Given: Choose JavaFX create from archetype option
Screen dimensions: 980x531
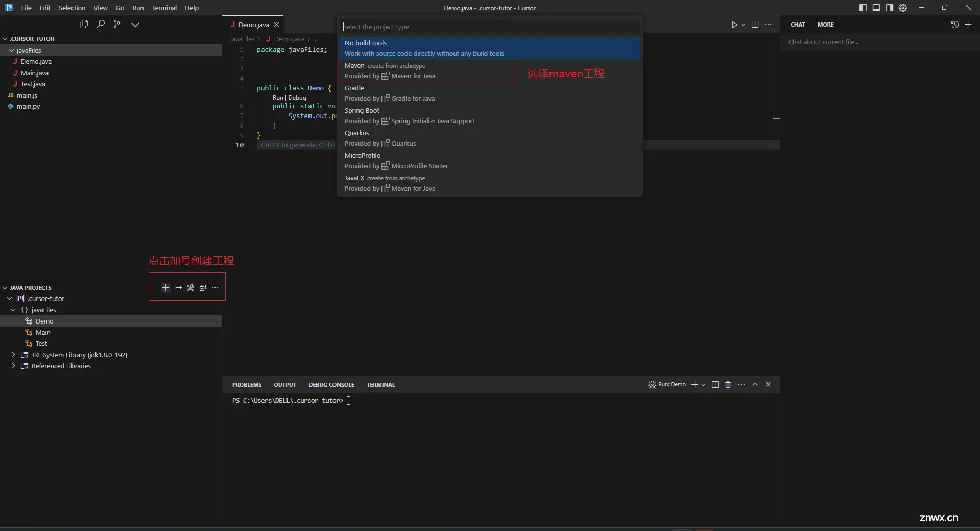Looking at the screenshot, I should (489, 183).
